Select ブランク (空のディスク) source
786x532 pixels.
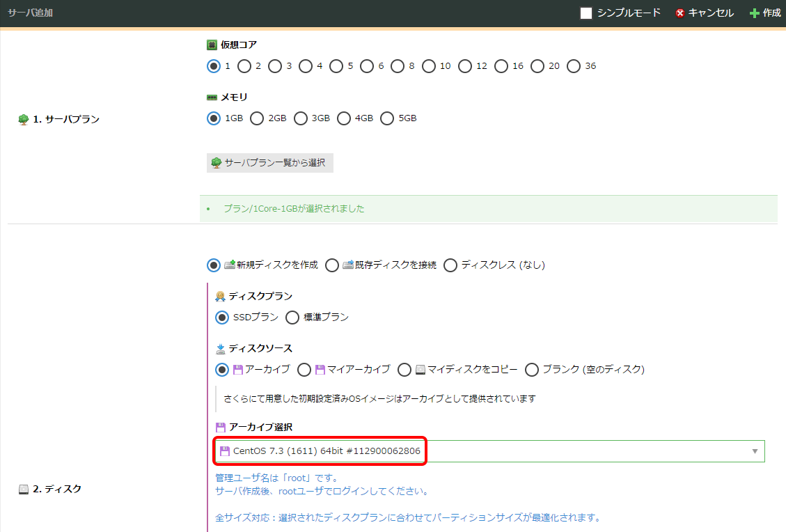coord(532,370)
